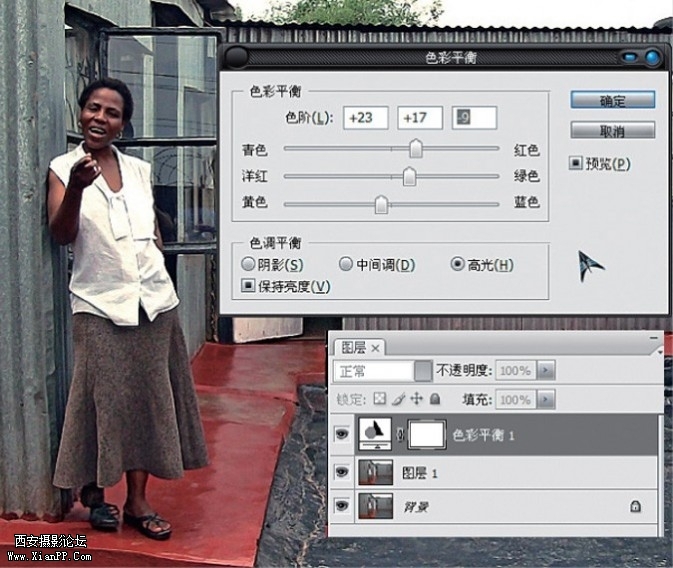
Task: Open the 填充 fill arrow dropdown
Action: click(x=545, y=399)
